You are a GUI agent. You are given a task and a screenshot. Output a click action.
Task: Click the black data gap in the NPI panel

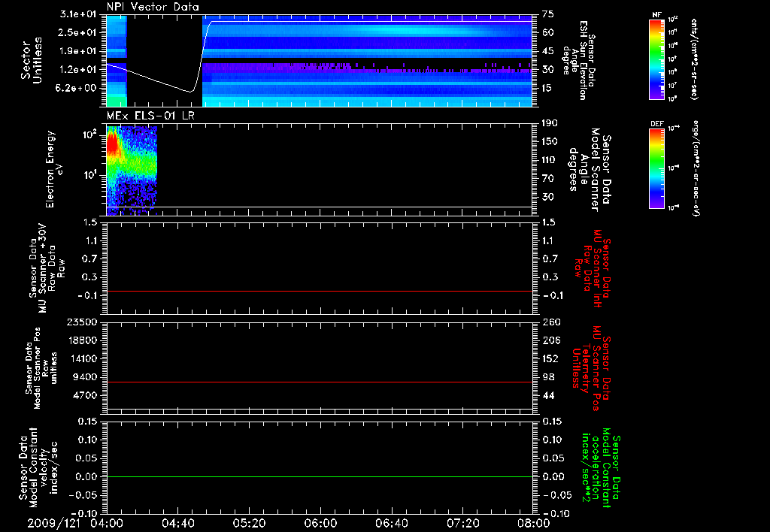(165, 60)
